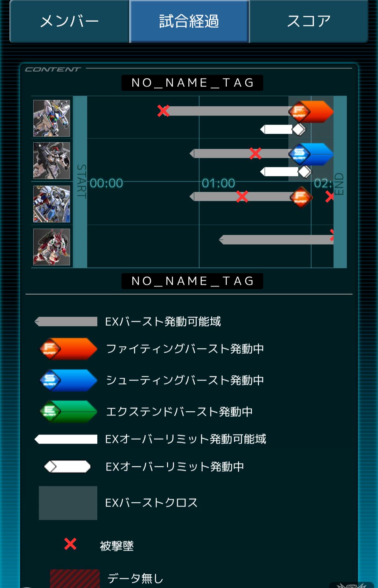Click the red X marker on second row timeline

[x=255, y=153]
